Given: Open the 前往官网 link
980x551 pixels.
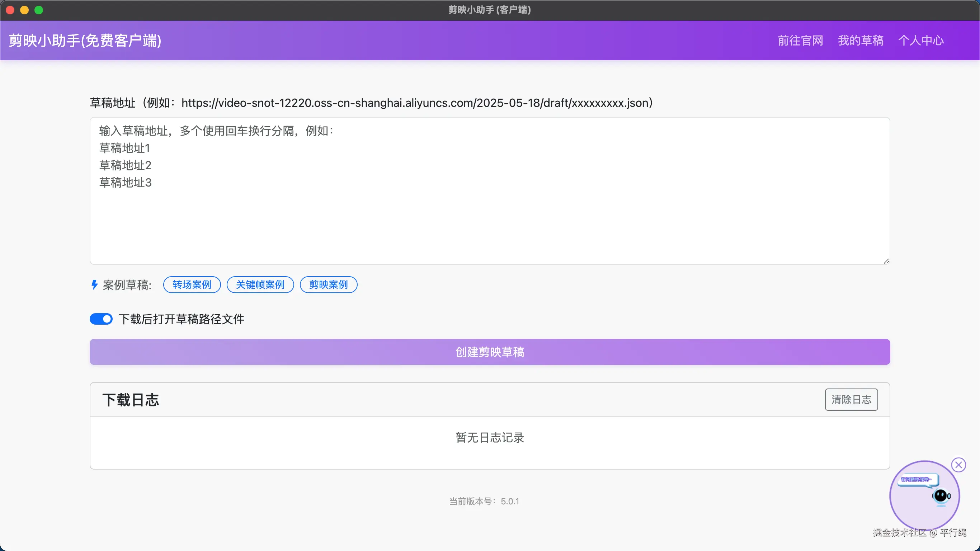Looking at the screenshot, I should click(800, 40).
